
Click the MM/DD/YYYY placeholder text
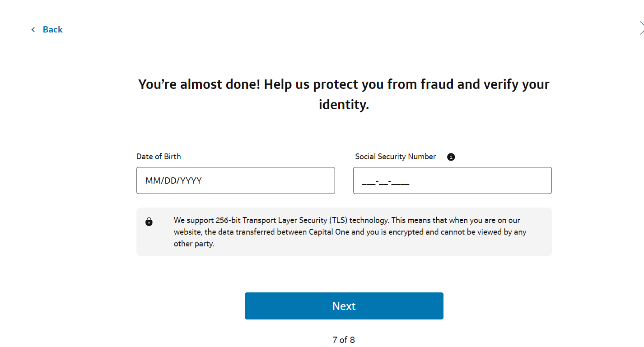click(x=173, y=180)
